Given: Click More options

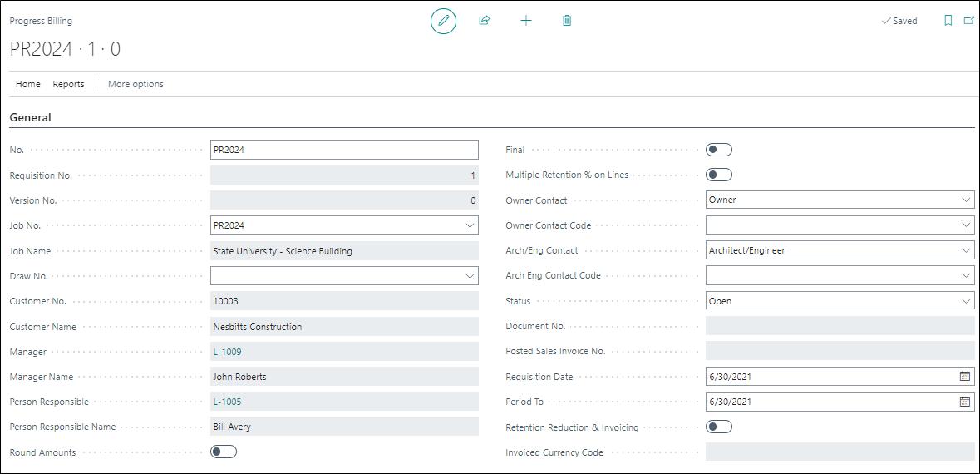Looking at the screenshot, I should coord(135,84).
